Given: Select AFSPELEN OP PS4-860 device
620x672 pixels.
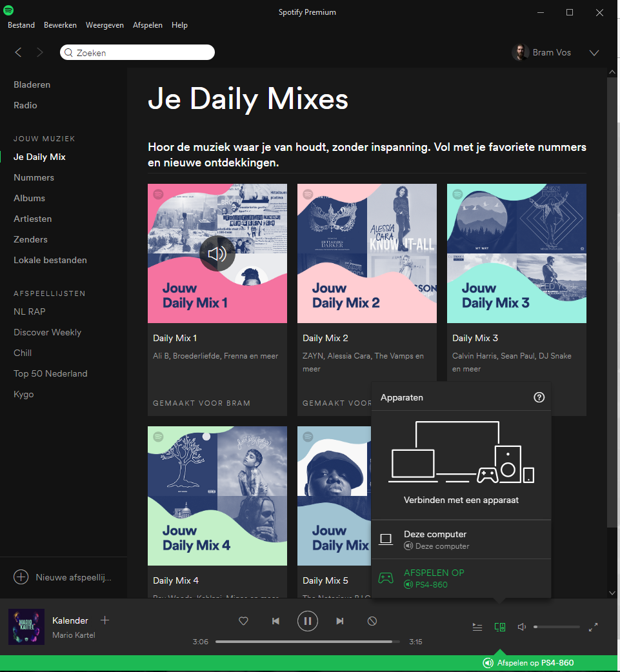Looking at the screenshot, I should [461, 578].
